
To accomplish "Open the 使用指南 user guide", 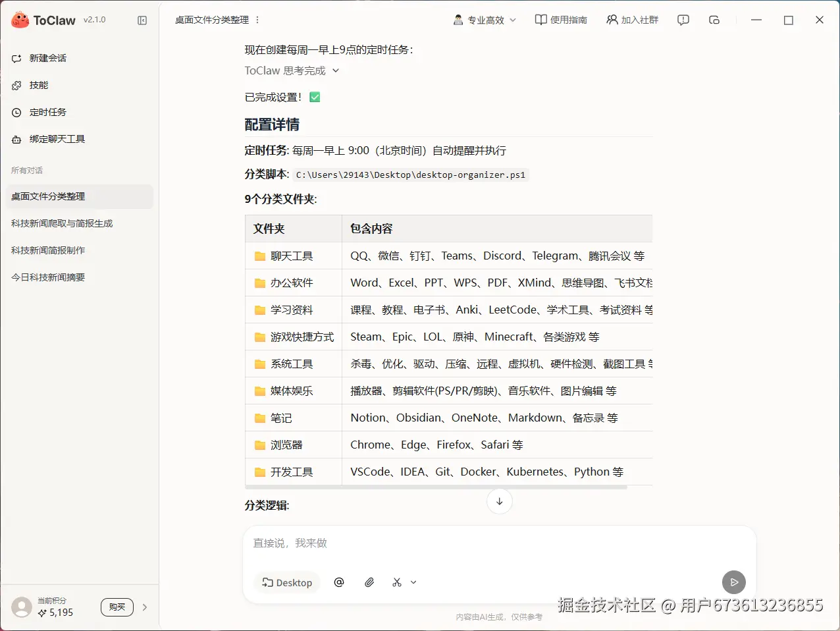I will [561, 20].
